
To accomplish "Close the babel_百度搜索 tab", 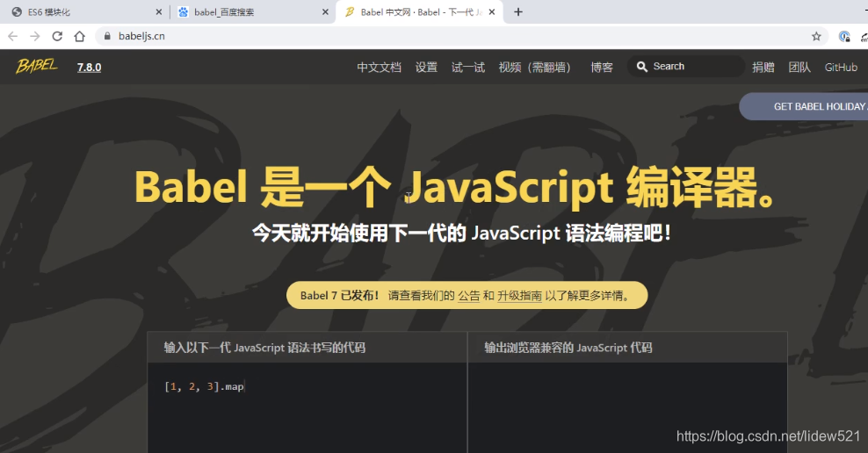I will (x=325, y=11).
